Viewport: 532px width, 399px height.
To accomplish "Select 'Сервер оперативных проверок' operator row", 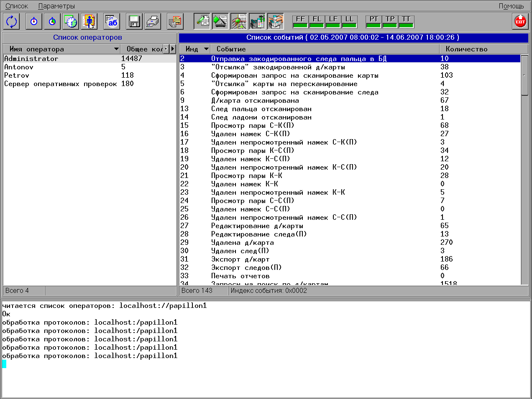I will [x=90, y=84].
